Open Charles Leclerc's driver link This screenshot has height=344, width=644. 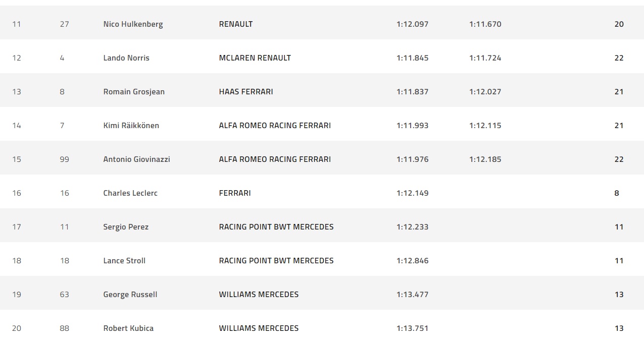pos(130,193)
